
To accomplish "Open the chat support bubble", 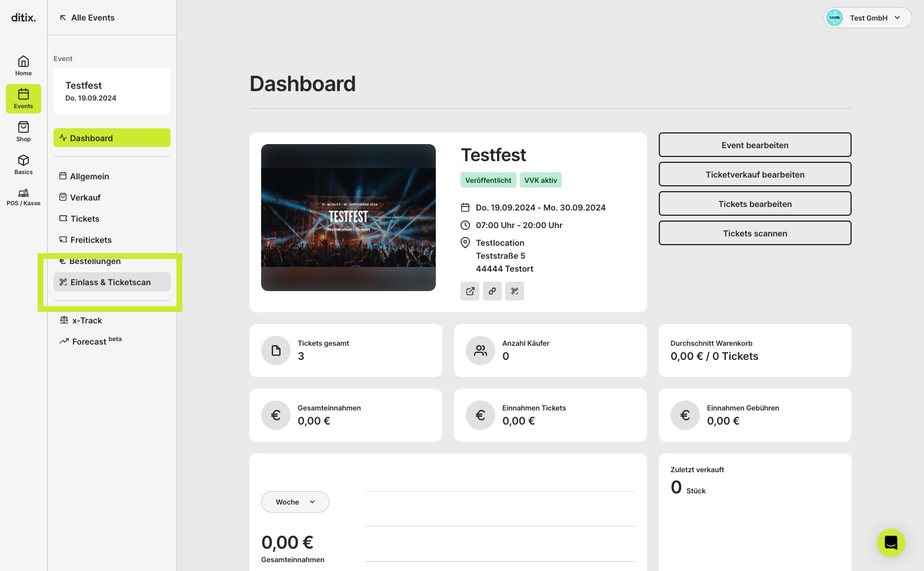I will 890,542.
